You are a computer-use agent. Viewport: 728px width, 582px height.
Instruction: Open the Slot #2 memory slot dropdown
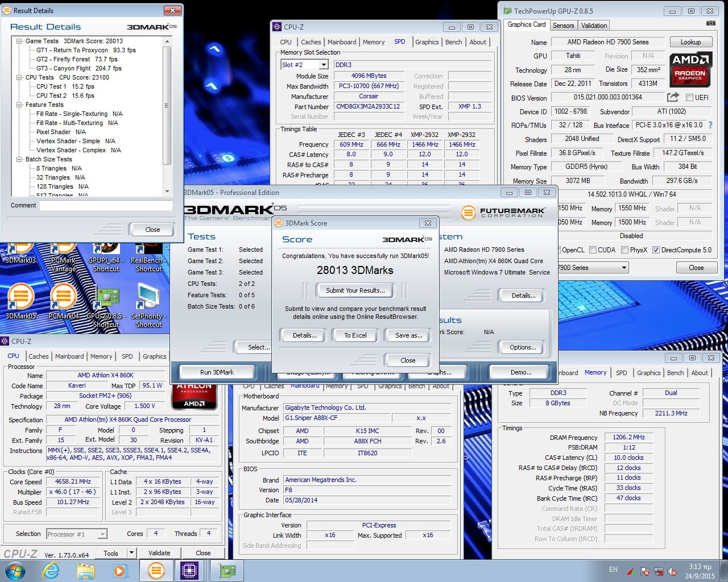[324, 65]
